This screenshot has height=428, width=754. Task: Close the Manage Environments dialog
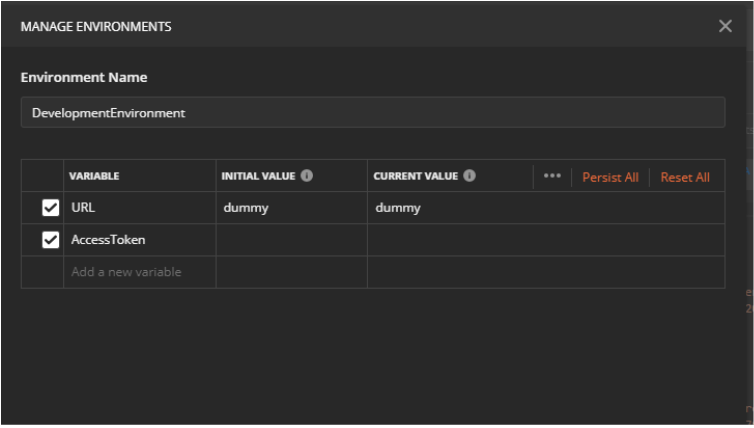click(725, 26)
